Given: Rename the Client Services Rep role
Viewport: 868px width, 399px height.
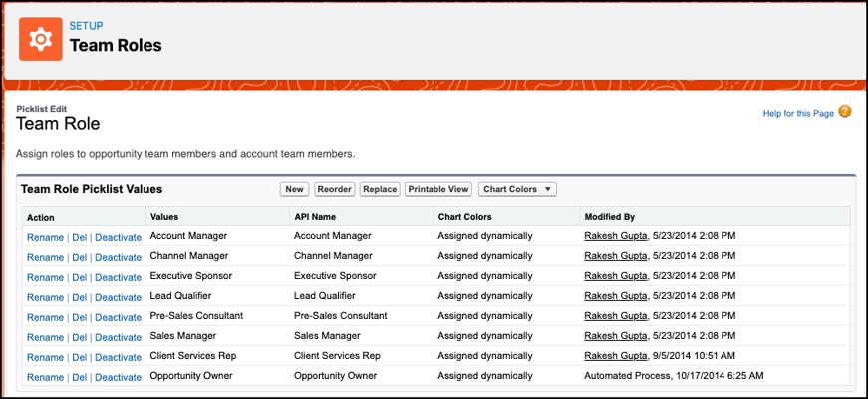Looking at the screenshot, I should coord(46,357).
